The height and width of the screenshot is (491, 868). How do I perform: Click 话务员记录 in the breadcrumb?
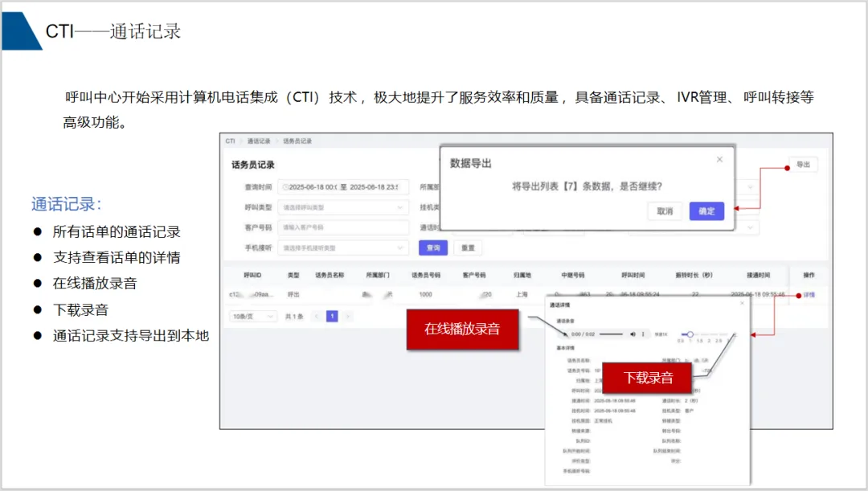[x=297, y=141]
